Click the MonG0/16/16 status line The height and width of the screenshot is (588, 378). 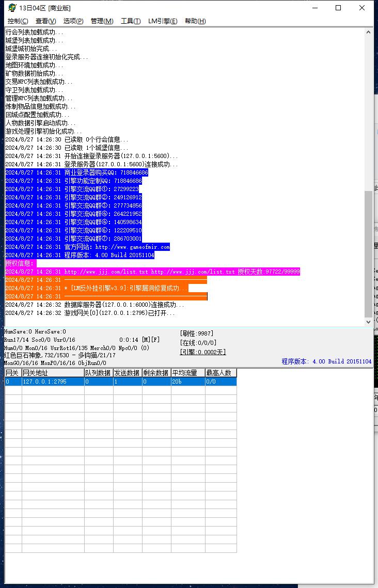55,363
